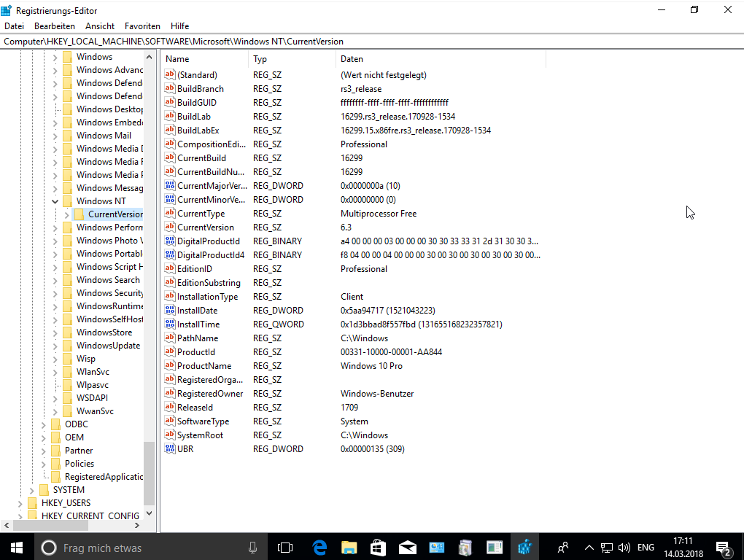
Task: Open the Hilfe menu
Action: (x=180, y=26)
